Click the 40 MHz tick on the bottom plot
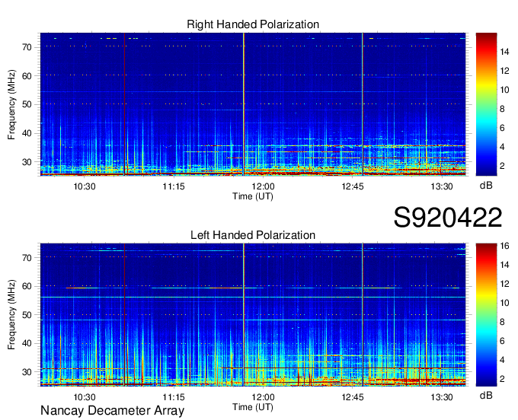518x420 pixels. click(27, 344)
